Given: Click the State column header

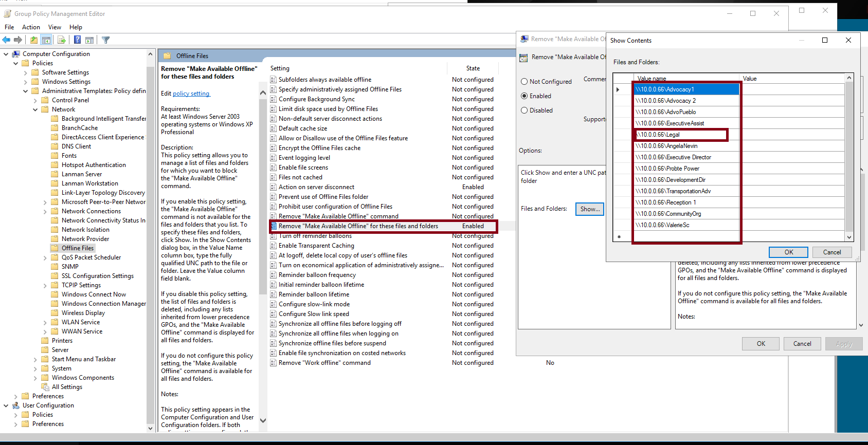Looking at the screenshot, I should 473,68.
